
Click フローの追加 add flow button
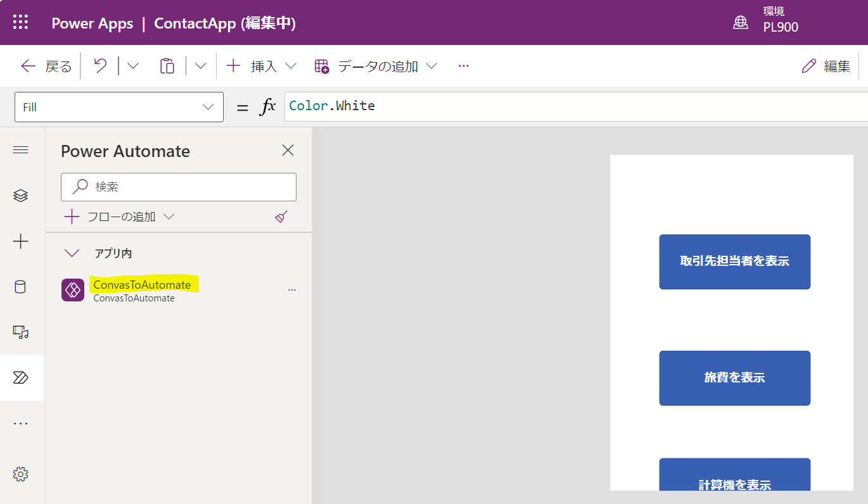click(119, 217)
